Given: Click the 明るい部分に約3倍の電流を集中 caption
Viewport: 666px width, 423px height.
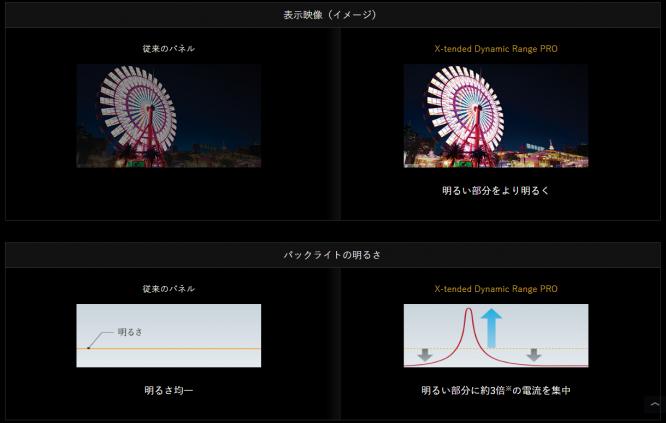Looking at the screenshot, I should pos(496,390).
